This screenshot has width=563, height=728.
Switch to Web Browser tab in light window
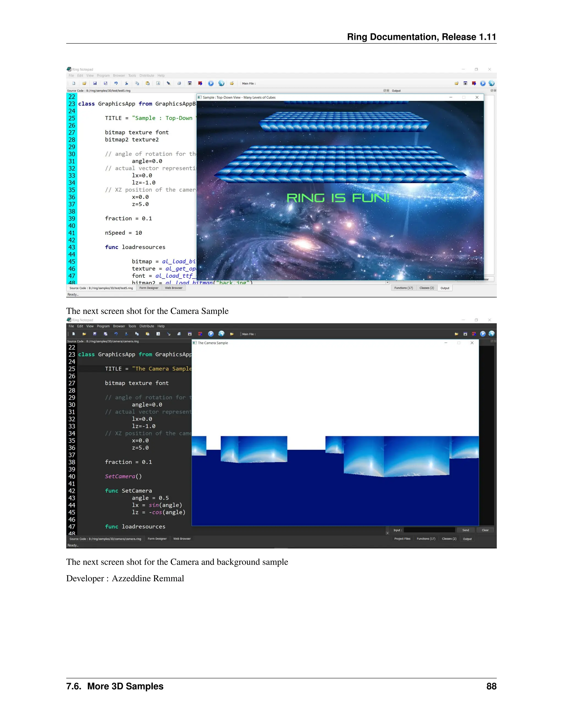[173, 288]
